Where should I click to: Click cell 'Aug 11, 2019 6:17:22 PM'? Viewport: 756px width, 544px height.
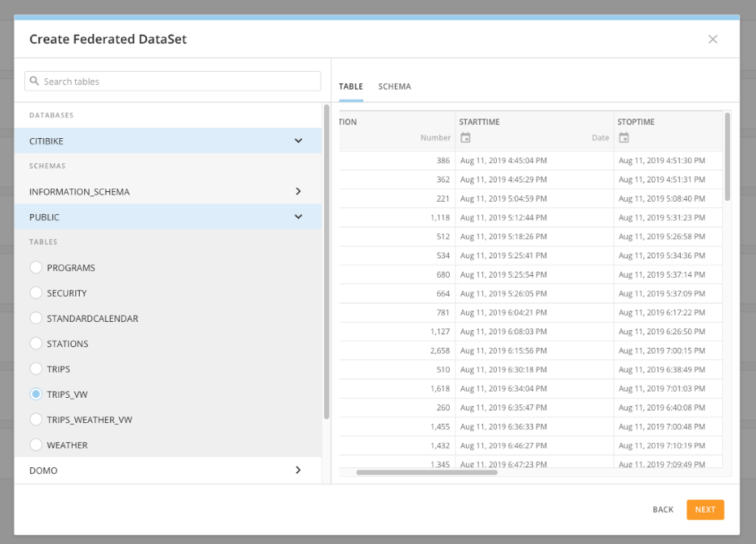pos(661,312)
